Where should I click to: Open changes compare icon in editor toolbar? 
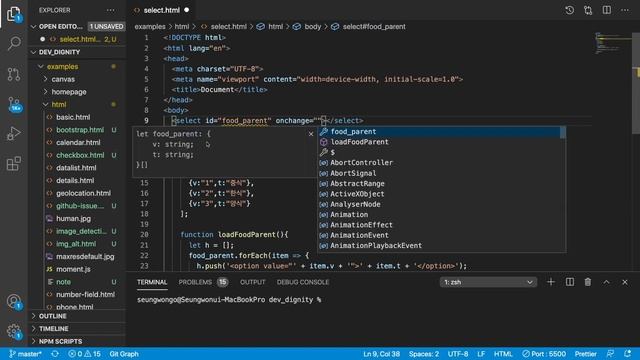pos(588,10)
